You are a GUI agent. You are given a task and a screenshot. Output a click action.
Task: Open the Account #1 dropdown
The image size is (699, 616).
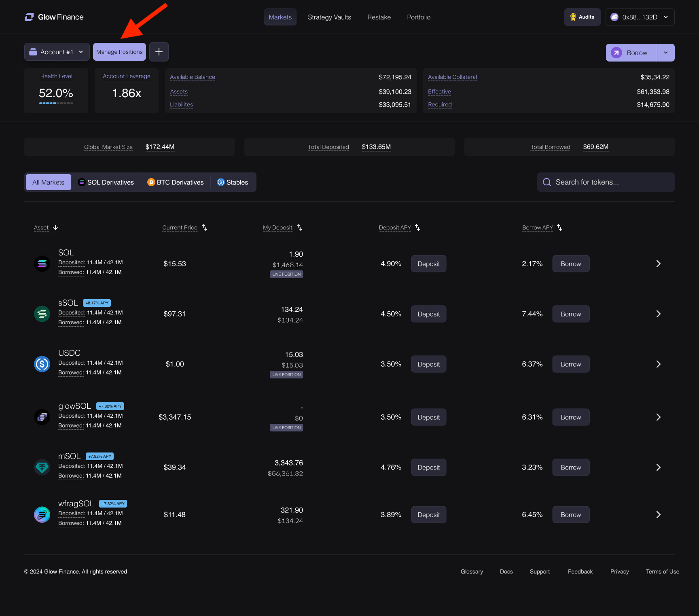pos(57,52)
